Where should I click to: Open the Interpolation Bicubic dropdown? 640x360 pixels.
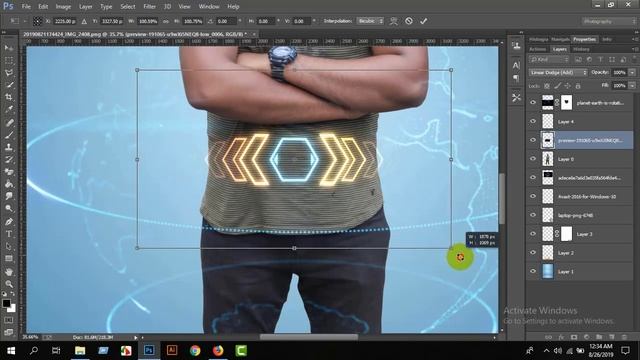370,21
